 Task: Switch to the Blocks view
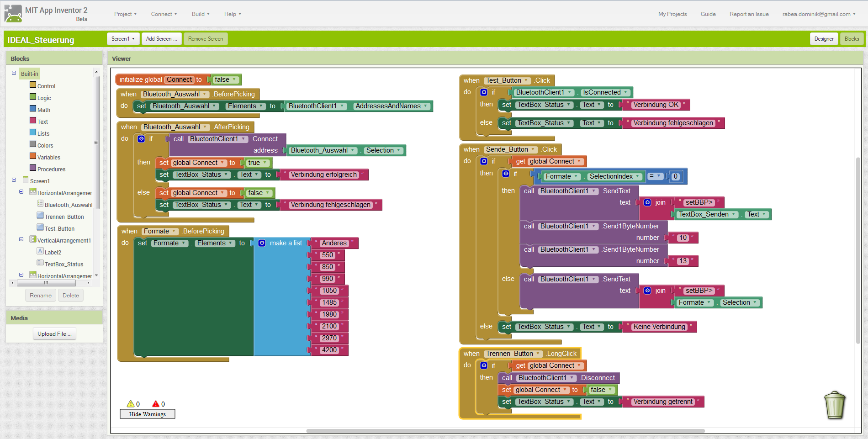(852, 39)
